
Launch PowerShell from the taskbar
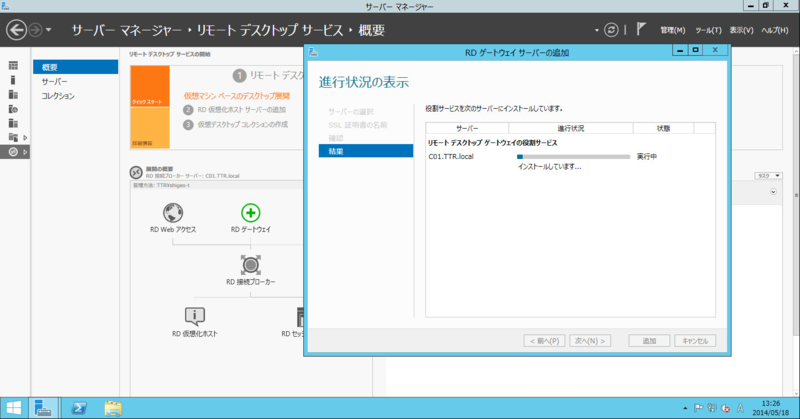pyautogui.click(x=79, y=408)
